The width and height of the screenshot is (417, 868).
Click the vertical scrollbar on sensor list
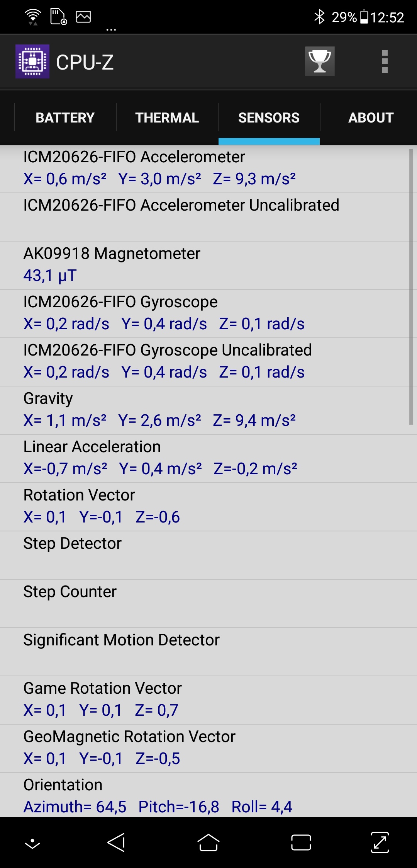pyautogui.click(x=411, y=287)
